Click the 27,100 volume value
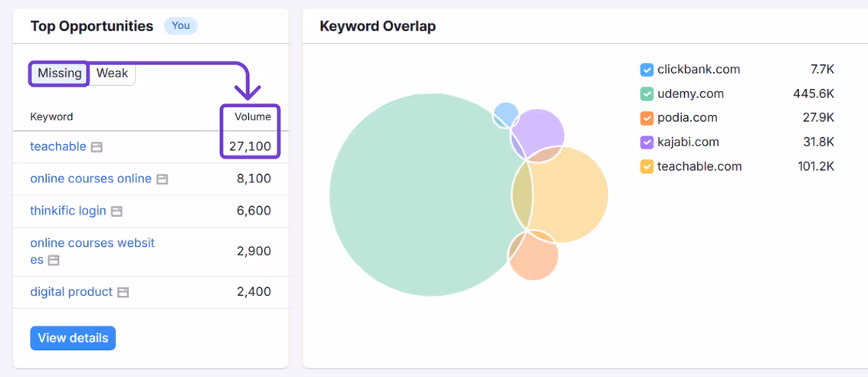Screen dimensions: 868x377 point(251,146)
